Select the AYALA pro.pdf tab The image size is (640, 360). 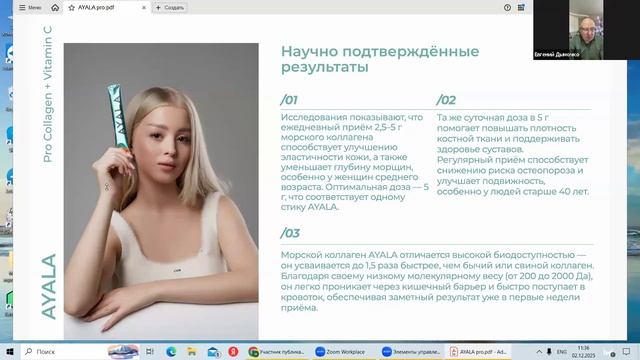[x=107, y=7]
